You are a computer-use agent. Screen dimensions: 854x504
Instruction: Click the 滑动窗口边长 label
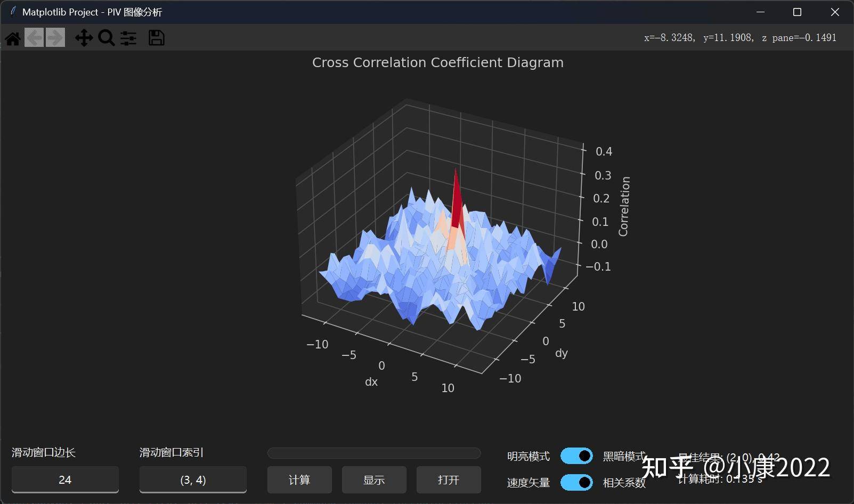click(x=44, y=452)
